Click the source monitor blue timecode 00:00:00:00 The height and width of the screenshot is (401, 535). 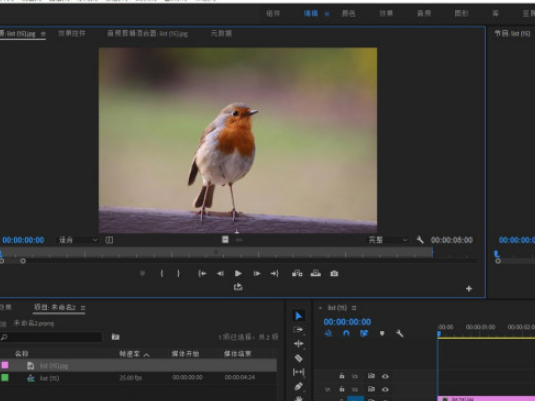(23, 240)
